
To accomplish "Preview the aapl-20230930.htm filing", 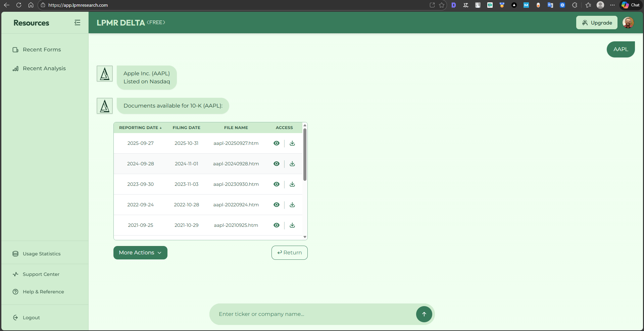I will (x=276, y=184).
